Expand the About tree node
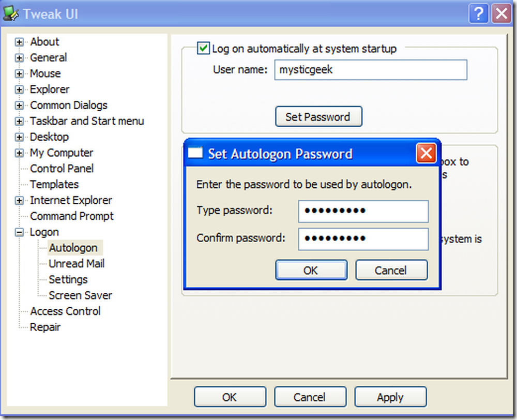517x420 pixels. (x=19, y=42)
